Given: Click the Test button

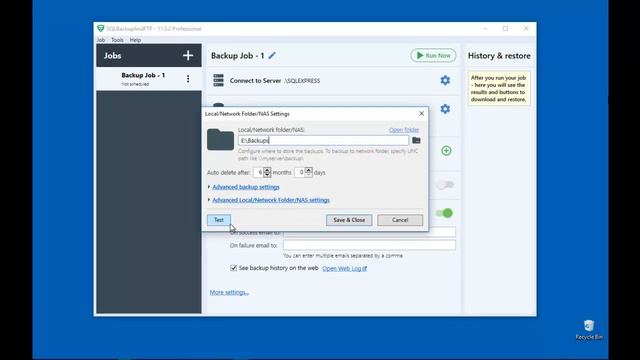Looking at the screenshot, I should 219,220.
